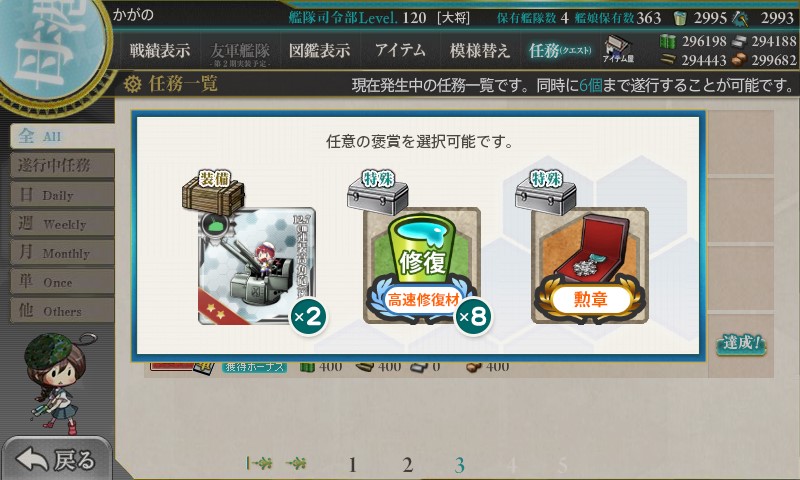The height and width of the screenshot is (480, 800).
Task: Open the 図鑑表示 encyclopedia menu
Action: pyautogui.click(x=319, y=50)
